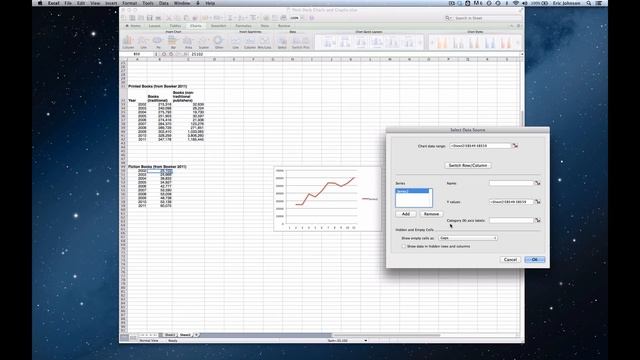Screen dimensions: 640x360
Task: Click range picker icon beside Chart data range
Action: (x=515, y=146)
